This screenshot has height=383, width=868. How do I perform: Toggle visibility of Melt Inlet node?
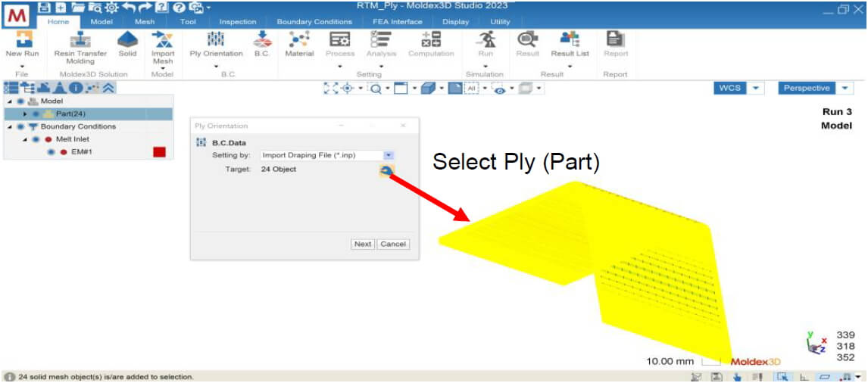pyautogui.click(x=36, y=139)
